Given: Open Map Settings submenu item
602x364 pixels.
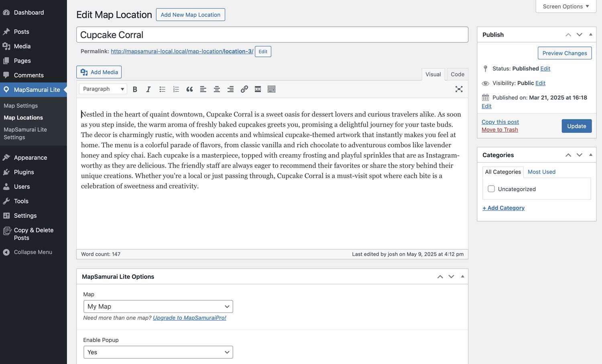Looking at the screenshot, I should [x=20, y=105].
